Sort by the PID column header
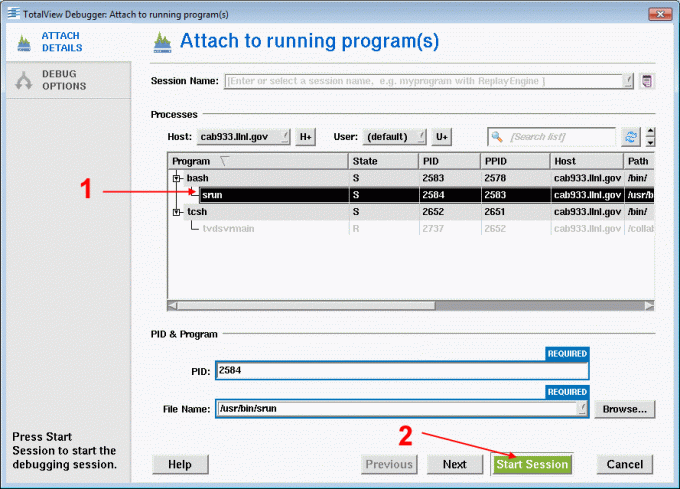The image size is (680, 489). pyautogui.click(x=450, y=161)
